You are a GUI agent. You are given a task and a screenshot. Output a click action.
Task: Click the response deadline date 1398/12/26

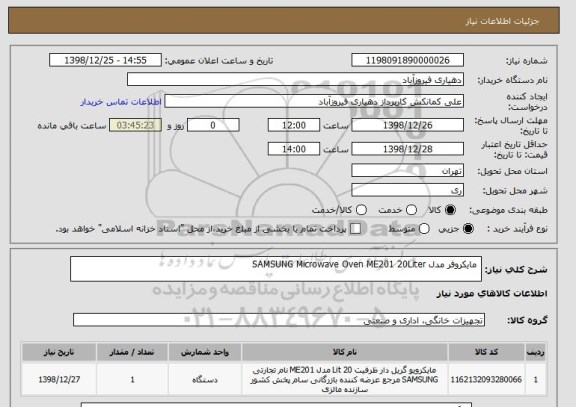(407, 125)
